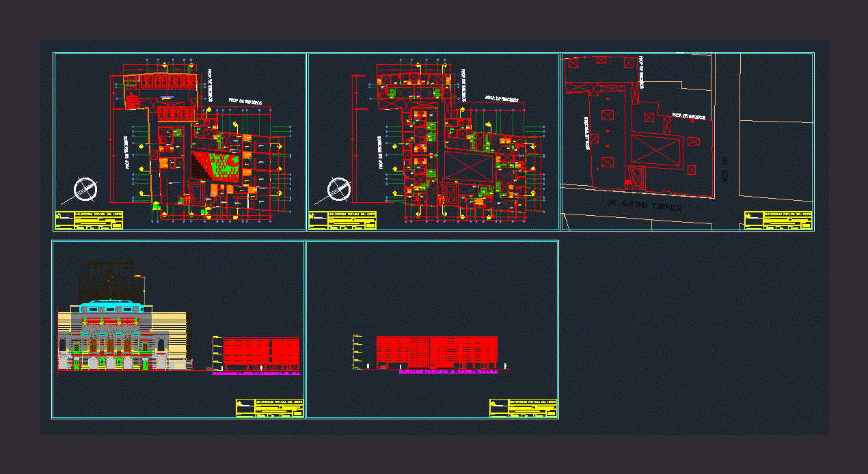The image size is (868, 474).
Task: Select the red lateral elevation drawing
Action: pyautogui.click(x=261, y=352)
